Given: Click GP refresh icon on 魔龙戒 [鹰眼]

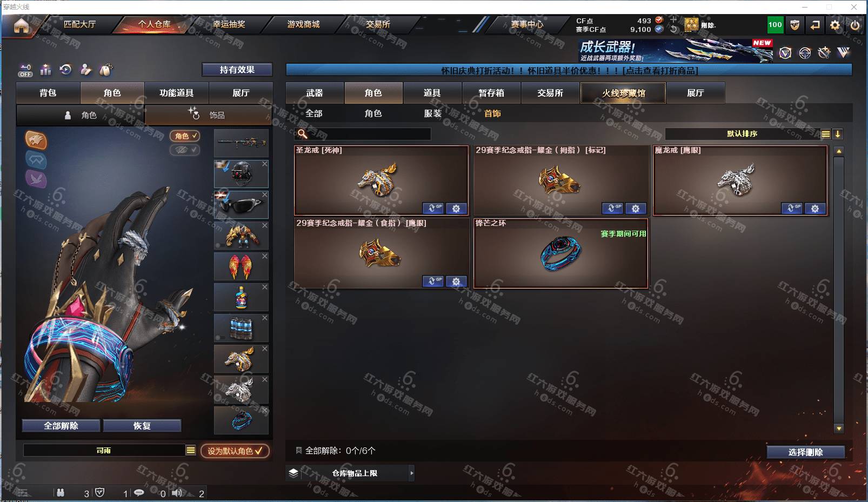Looking at the screenshot, I should coord(792,208).
